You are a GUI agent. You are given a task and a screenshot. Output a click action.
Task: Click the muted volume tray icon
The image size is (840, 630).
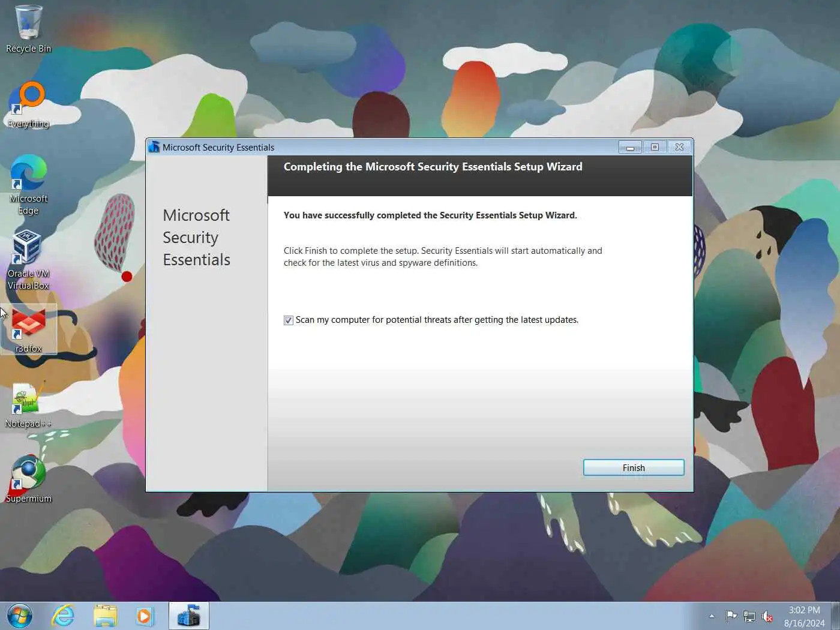(x=767, y=616)
